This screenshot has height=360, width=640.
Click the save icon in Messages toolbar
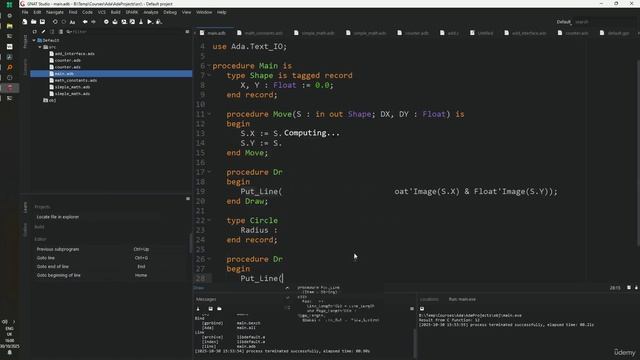(211, 309)
